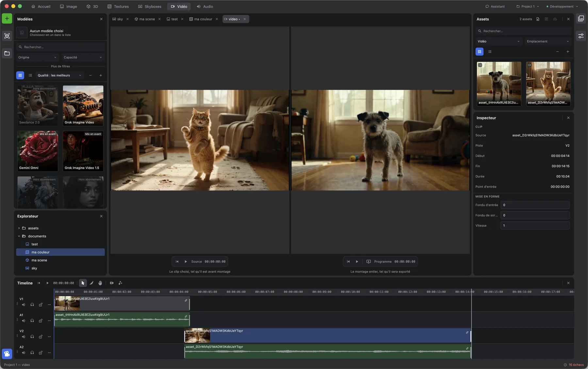Viewport: 588px width, 369px height.
Task: Switch to the Textures top tab
Action: click(x=118, y=7)
